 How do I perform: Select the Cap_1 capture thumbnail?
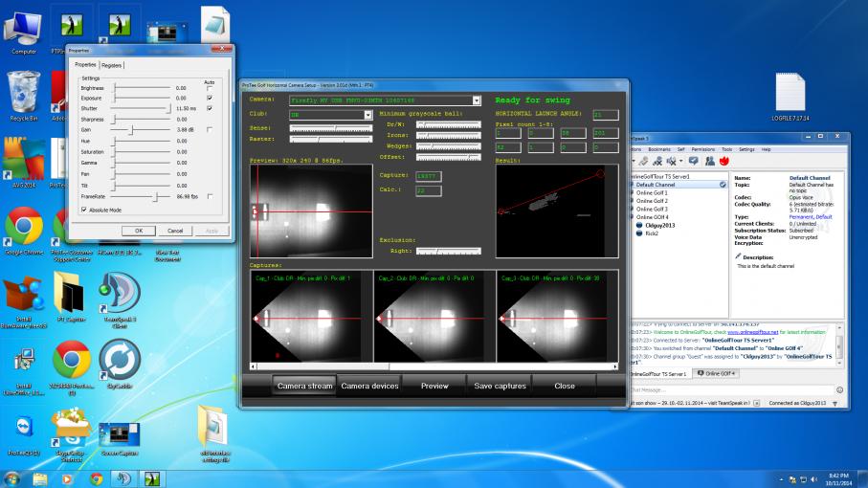[311, 317]
